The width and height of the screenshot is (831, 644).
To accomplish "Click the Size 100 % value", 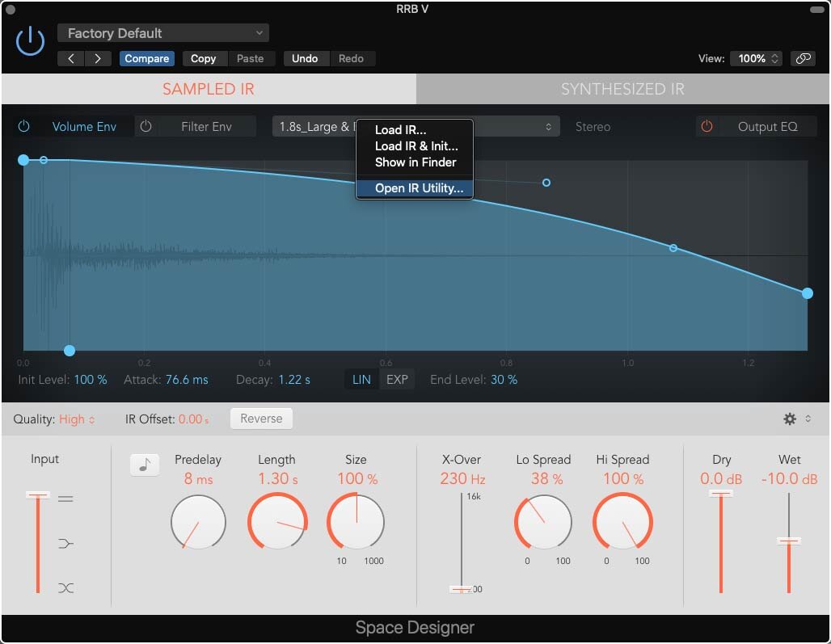I will coord(357,479).
